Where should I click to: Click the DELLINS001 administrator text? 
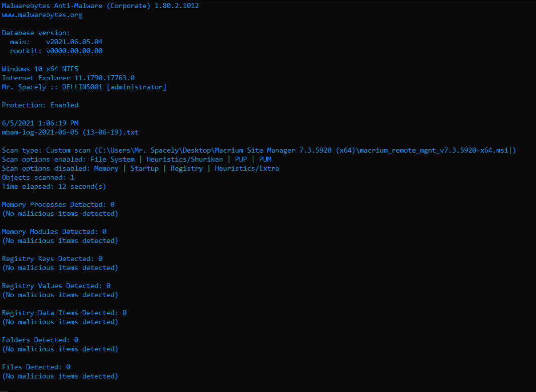114,87
